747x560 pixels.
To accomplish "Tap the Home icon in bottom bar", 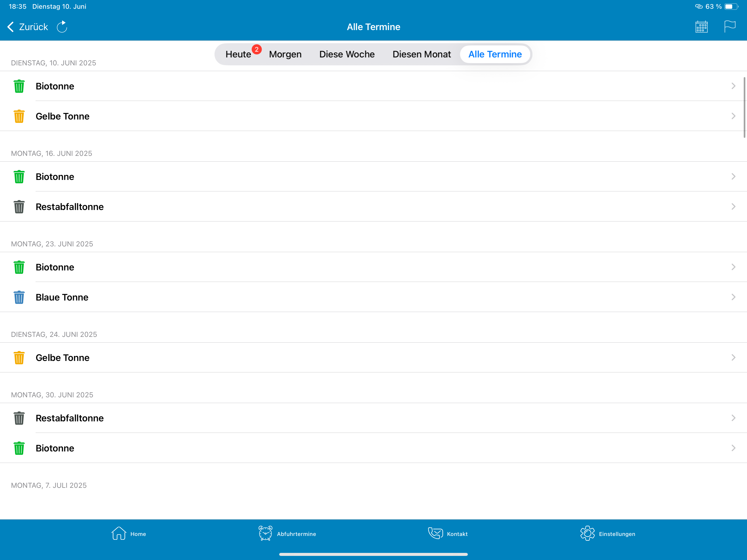I will (x=119, y=533).
